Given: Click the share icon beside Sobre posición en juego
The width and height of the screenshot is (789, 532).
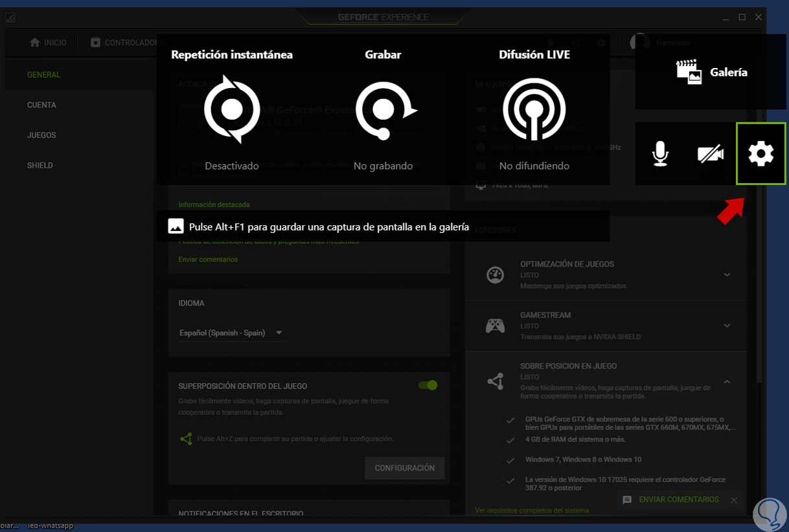Looking at the screenshot, I should tap(496, 381).
